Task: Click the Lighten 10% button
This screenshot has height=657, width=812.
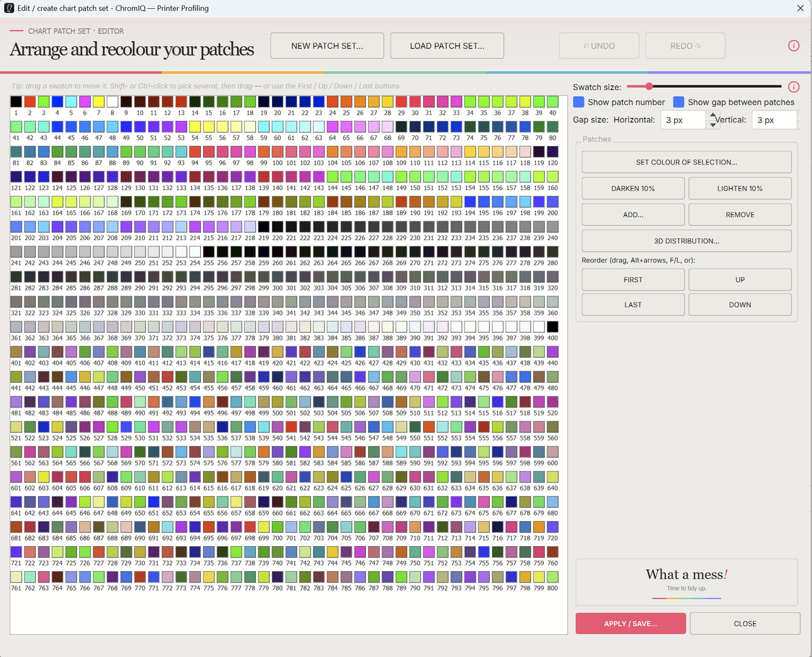Action: (x=740, y=188)
